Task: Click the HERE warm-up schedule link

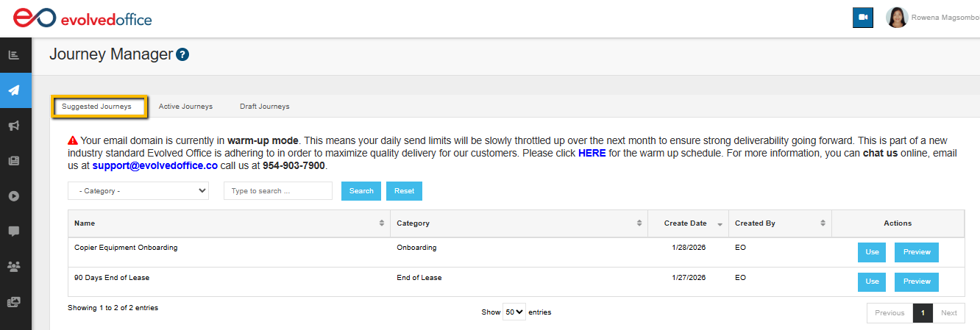Action: (x=592, y=153)
